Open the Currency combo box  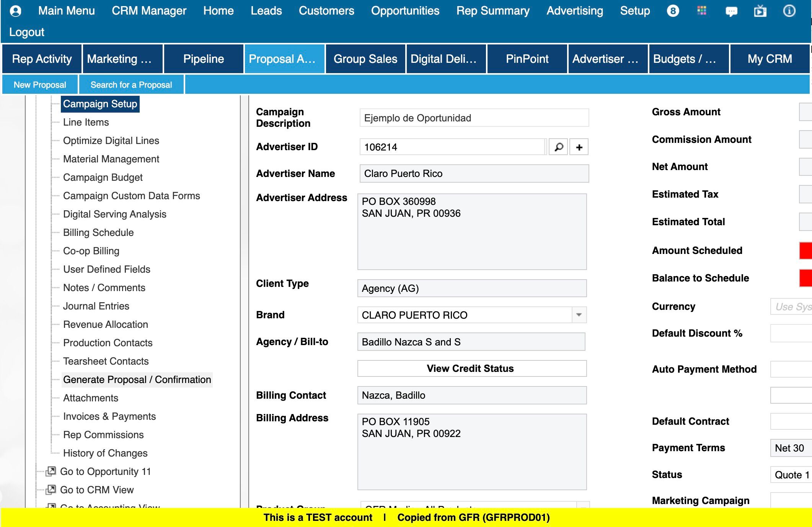point(791,306)
